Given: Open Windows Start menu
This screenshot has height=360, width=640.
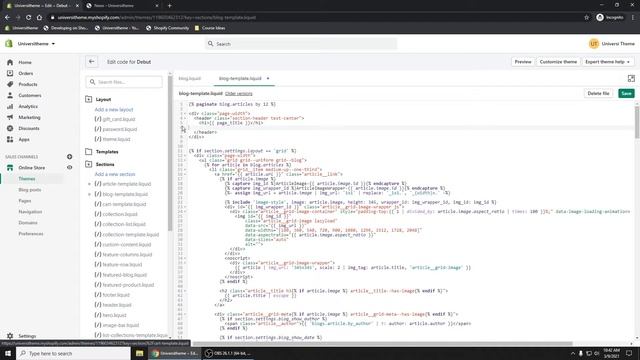Looking at the screenshot, I should coord(8,353).
